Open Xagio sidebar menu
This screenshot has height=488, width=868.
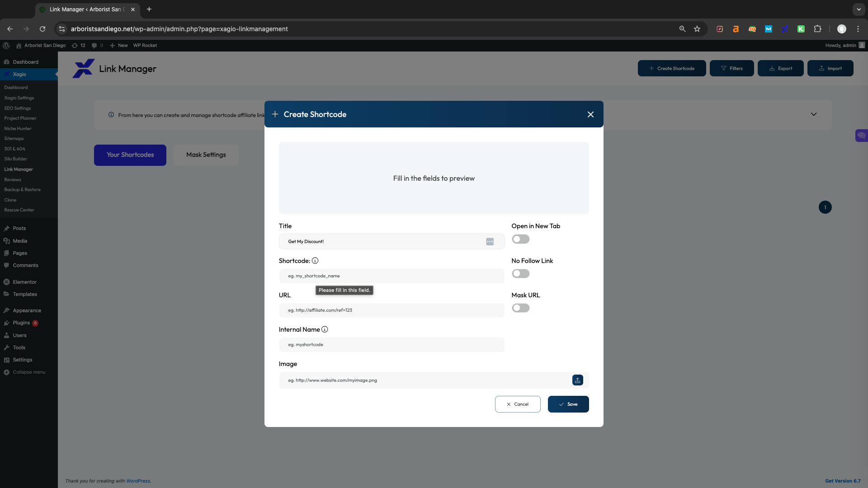click(x=19, y=74)
